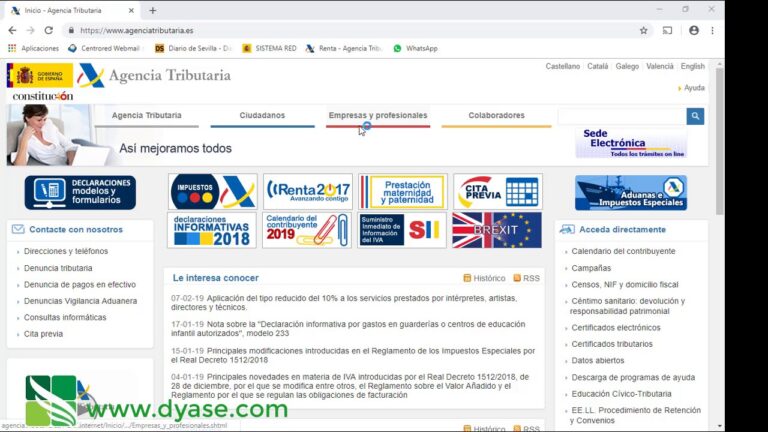Viewport: 768px width, 432px height.
Task: Reload the page with the refresh icon
Action: [48, 30]
